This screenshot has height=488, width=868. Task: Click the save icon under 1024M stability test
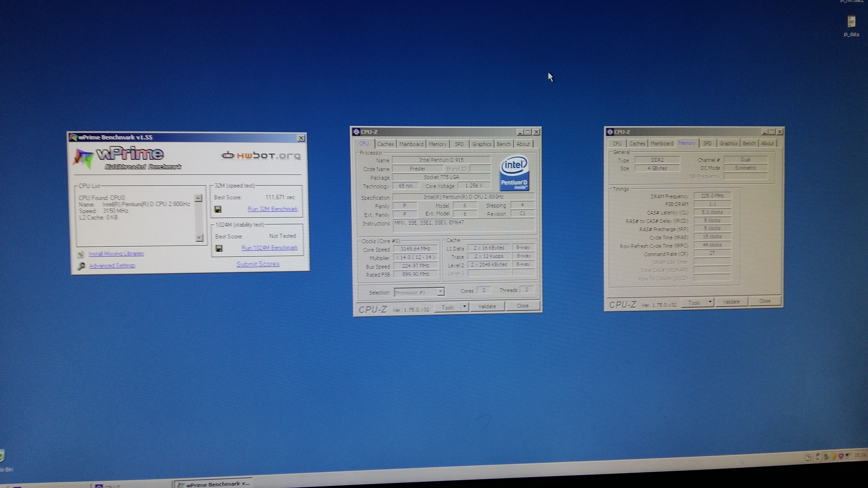[x=219, y=249]
